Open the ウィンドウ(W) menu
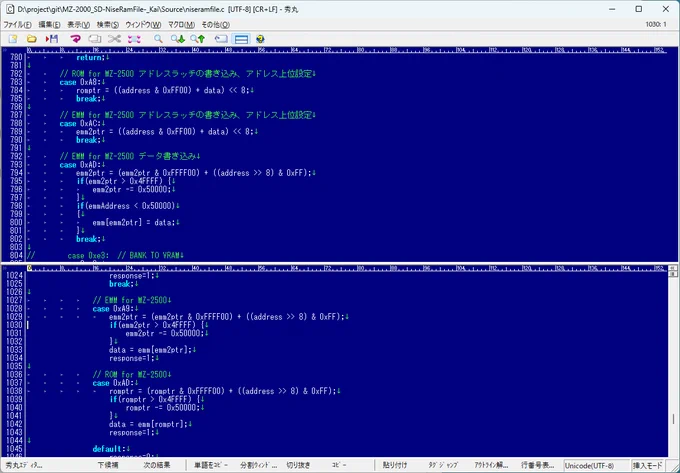The width and height of the screenshot is (680, 473). (x=143, y=25)
